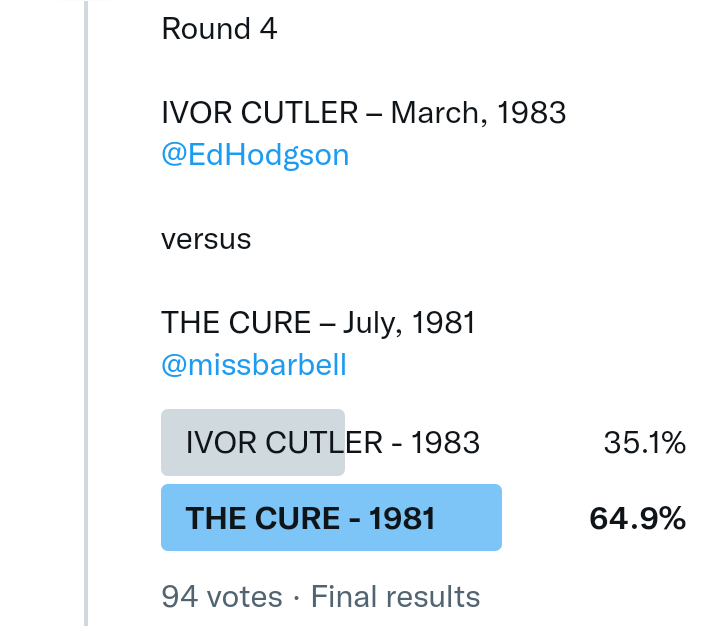Click the March, 1983 date text

pos(478,113)
